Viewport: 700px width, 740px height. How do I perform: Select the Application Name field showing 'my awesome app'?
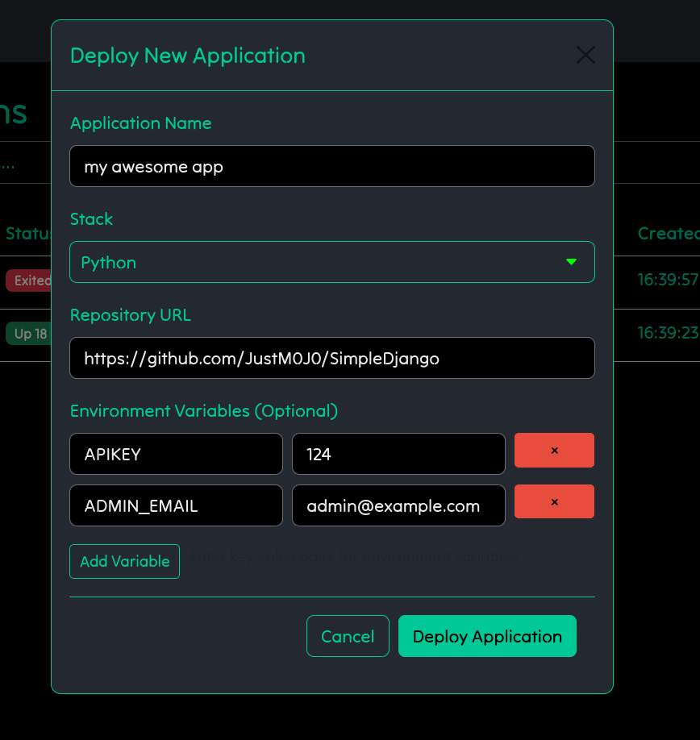pyautogui.click(x=331, y=166)
